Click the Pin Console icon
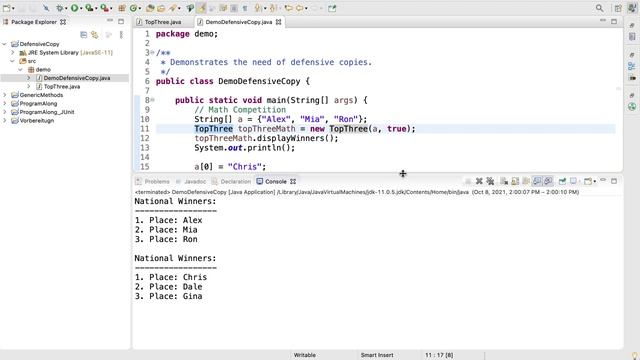Screen dimensions: 640x360 tap(562, 181)
